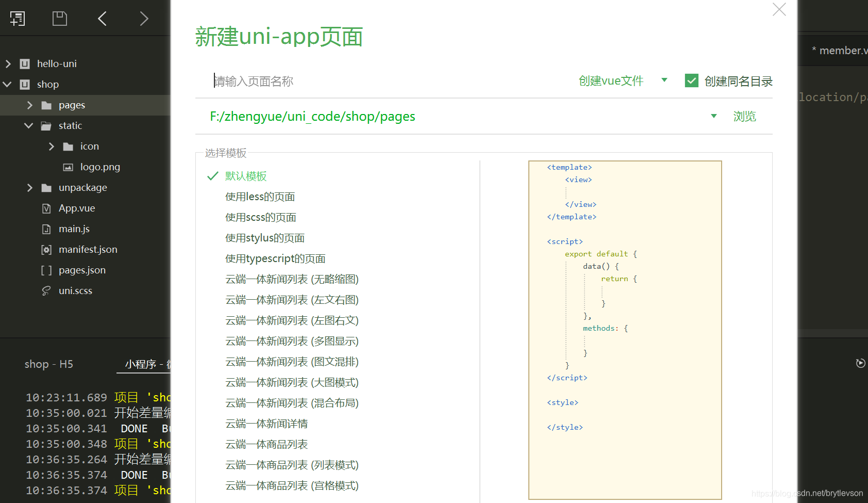Select 云端一体商品列表 (列表模式) template
The height and width of the screenshot is (503, 868).
[x=292, y=465]
